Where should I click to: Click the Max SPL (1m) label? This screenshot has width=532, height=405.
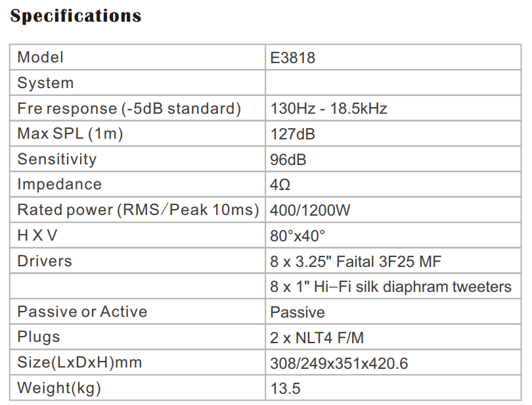click(70, 134)
